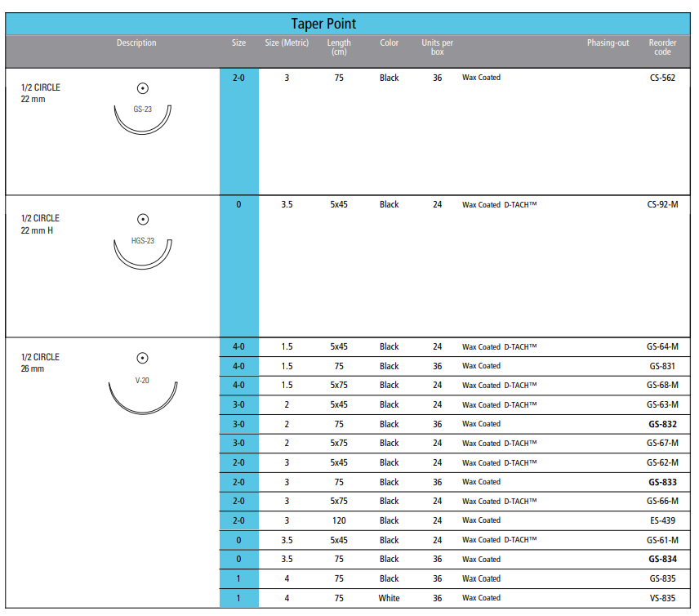Click the White color cell in the last row
The image size is (699, 616).
(390, 598)
